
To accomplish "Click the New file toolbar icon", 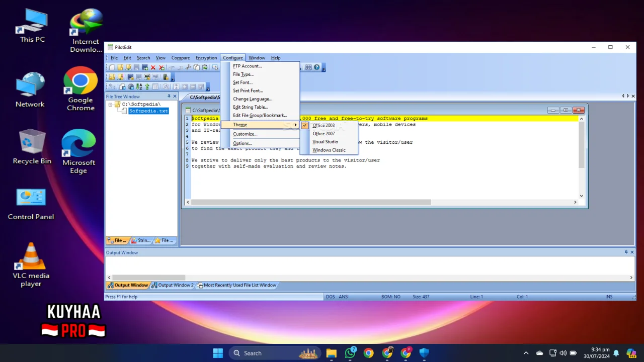I will click(x=112, y=67).
